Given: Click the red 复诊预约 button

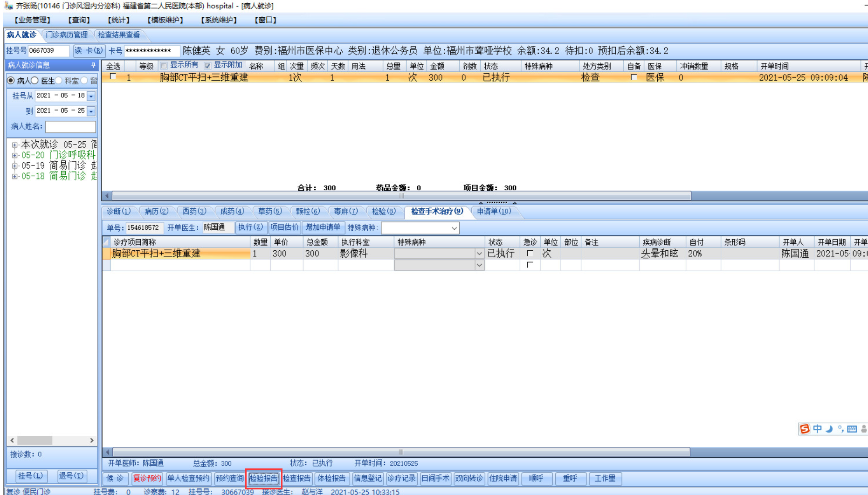Looking at the screenshot, I should pyautogui.click(x=147, y=478).
